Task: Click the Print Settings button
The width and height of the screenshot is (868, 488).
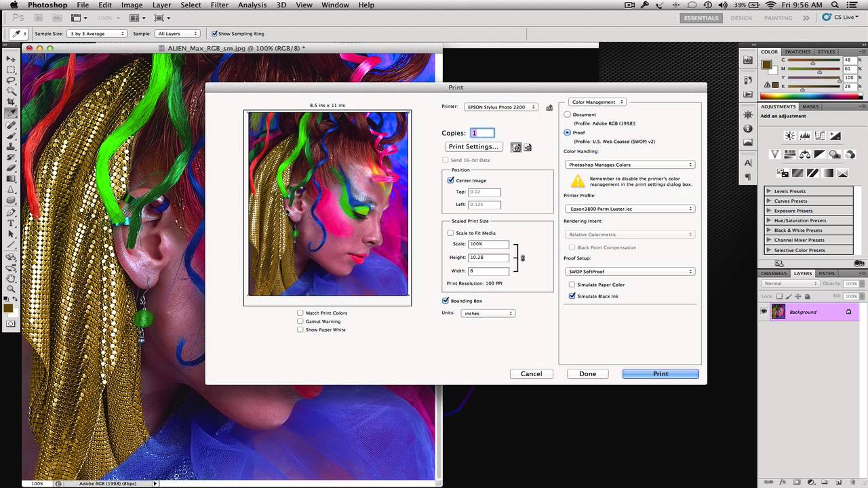Action: pyautogui.click(x=473, y=147)
